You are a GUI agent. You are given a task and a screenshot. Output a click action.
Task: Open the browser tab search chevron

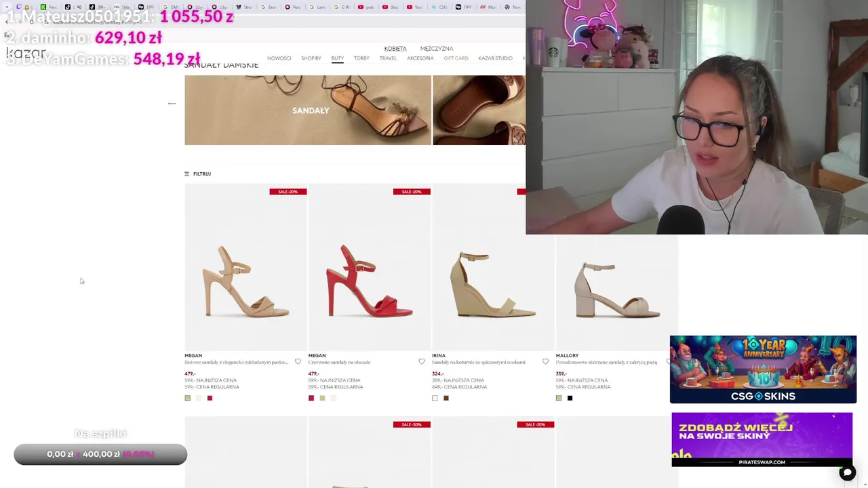coord(7,7)
